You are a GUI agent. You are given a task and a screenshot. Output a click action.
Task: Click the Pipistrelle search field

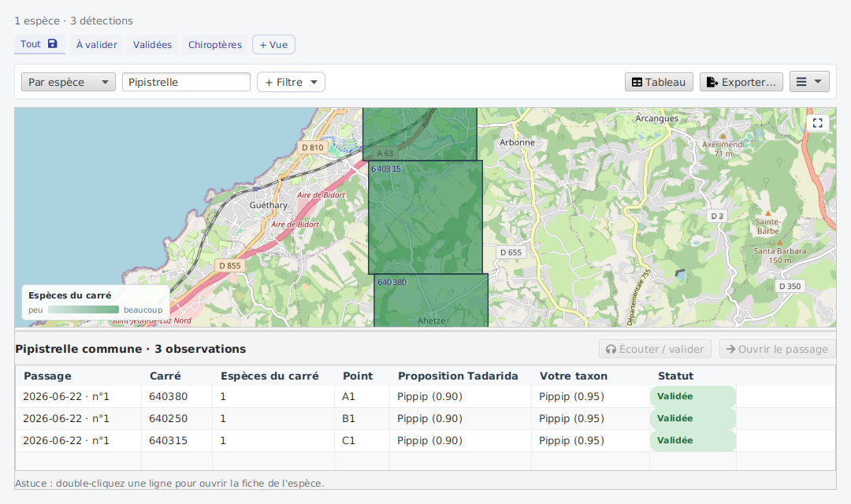coord(186,82)
